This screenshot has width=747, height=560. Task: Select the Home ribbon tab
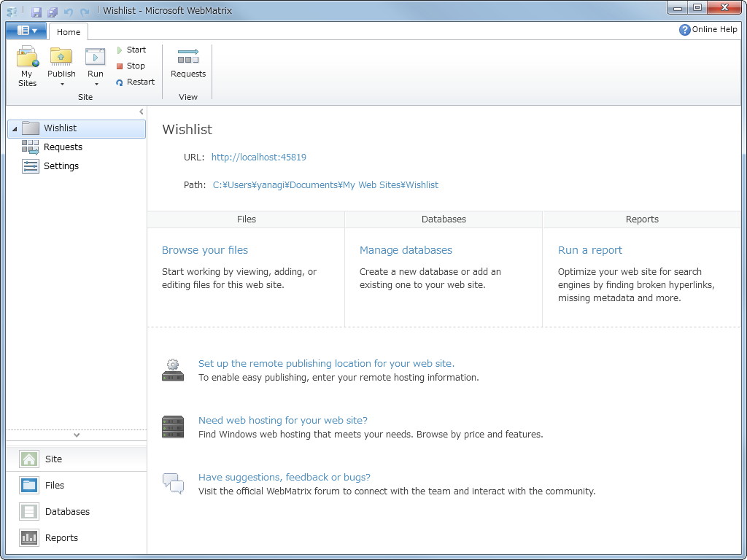69,31
